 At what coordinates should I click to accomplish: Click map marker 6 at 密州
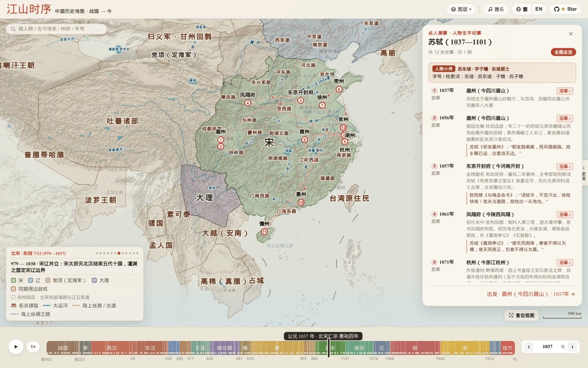[x=339, y=89]
